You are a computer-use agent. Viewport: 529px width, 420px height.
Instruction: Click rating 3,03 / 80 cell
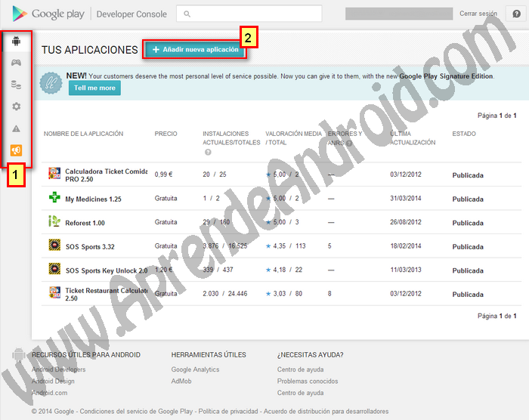point(283,294)
